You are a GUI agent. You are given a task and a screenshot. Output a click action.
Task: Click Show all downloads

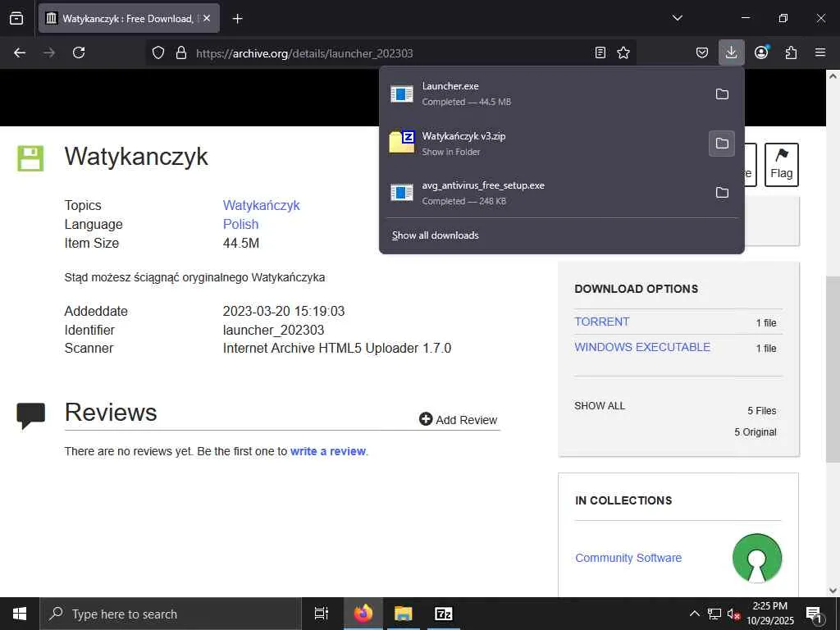(x=435, y=235)
